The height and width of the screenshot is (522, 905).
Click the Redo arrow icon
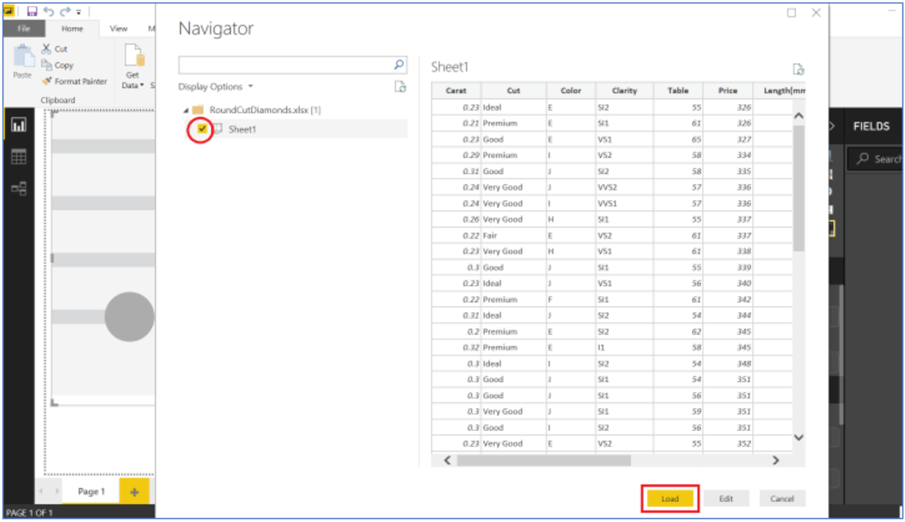point(65,11)
